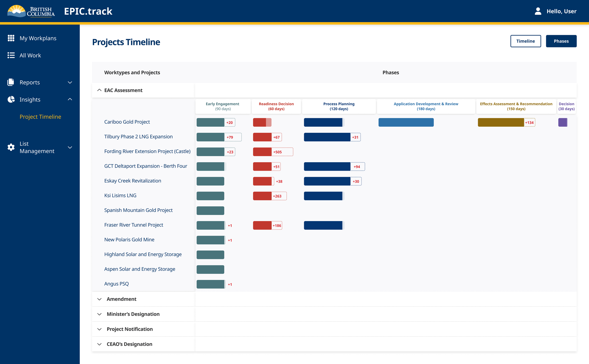This screenshot has width=589, height=364.
Task: Switch to the Timeline view
Action: point(526,41)
